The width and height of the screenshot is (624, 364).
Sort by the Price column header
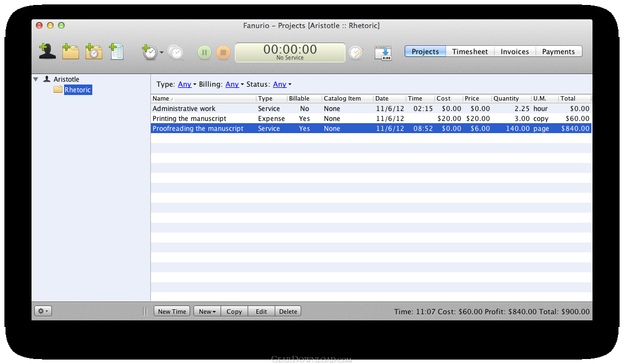coord(477,98)
